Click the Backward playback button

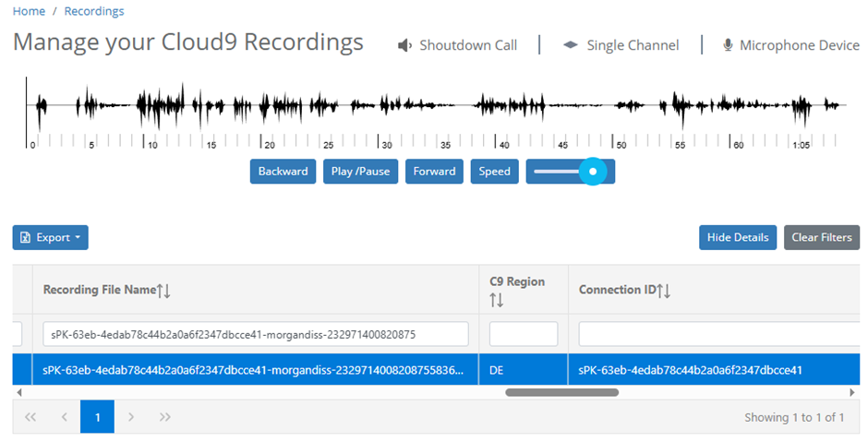coord(283,172)
